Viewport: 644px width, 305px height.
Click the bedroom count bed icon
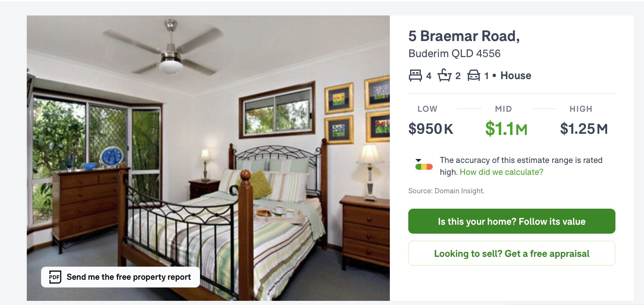click(x=415, y=76)
